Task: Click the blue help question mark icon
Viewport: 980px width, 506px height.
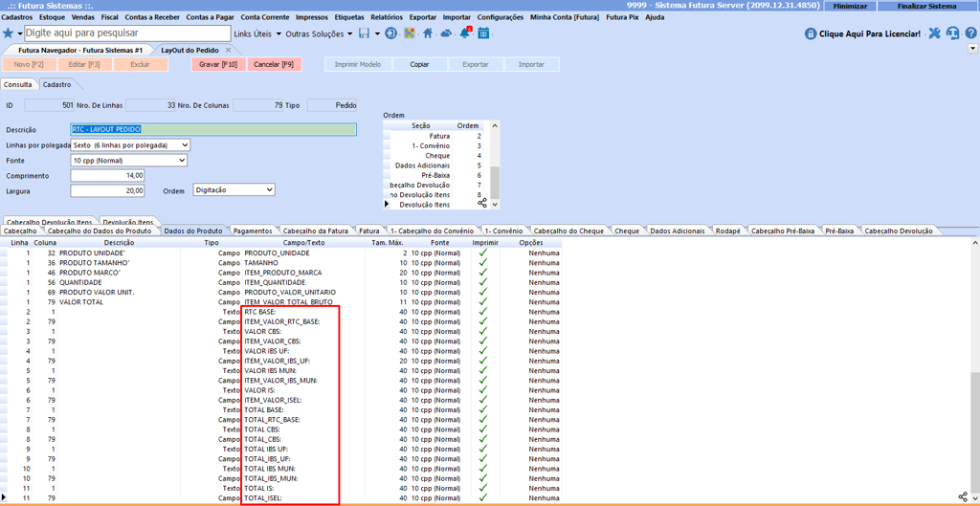Action: coord(970,33)
